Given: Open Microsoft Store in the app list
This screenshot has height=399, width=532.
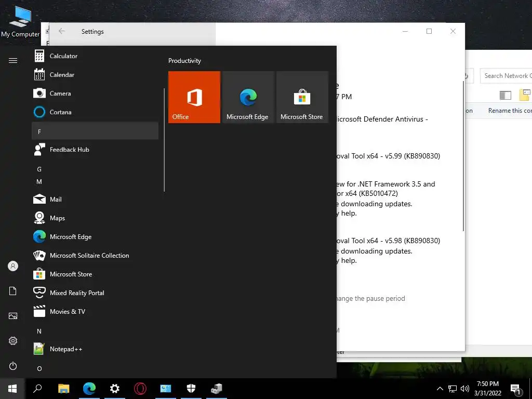Looking at the screenshot, I should click(95, 274).
